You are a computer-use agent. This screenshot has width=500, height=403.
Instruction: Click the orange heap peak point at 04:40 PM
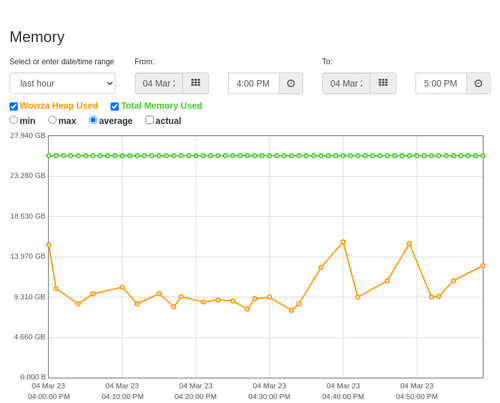coord(343,242)
